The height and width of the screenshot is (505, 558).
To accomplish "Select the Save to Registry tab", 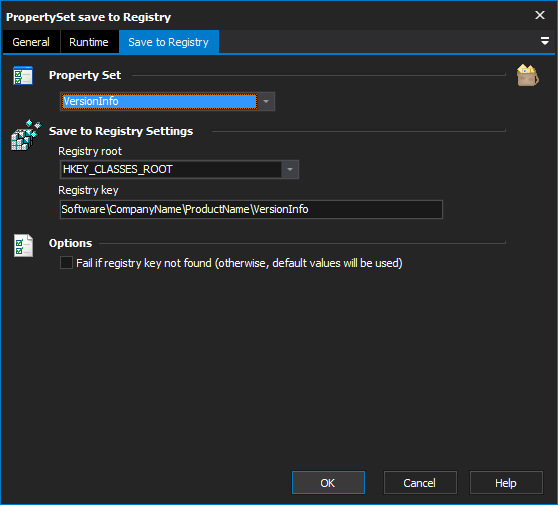I will [x=169, y=42].
